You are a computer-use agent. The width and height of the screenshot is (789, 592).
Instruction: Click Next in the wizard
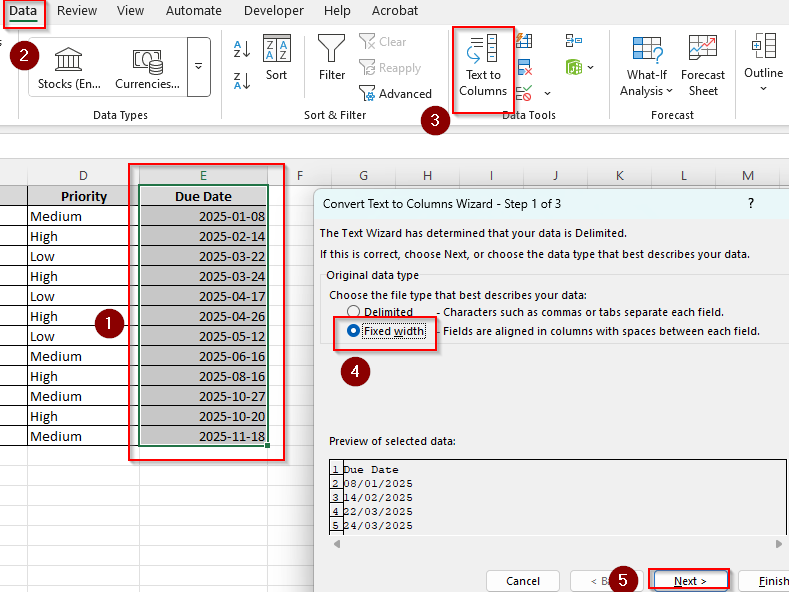(x=689, y=581)
